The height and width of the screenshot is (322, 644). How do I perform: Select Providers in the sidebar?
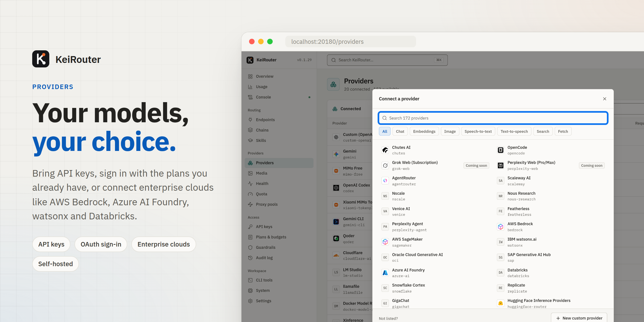279,163
